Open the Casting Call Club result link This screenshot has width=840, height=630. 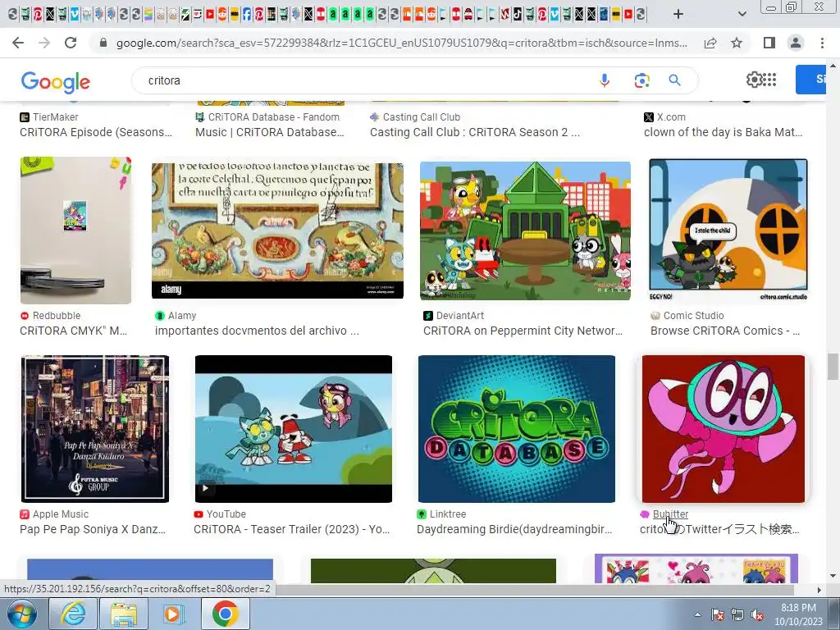click(475, 132)
